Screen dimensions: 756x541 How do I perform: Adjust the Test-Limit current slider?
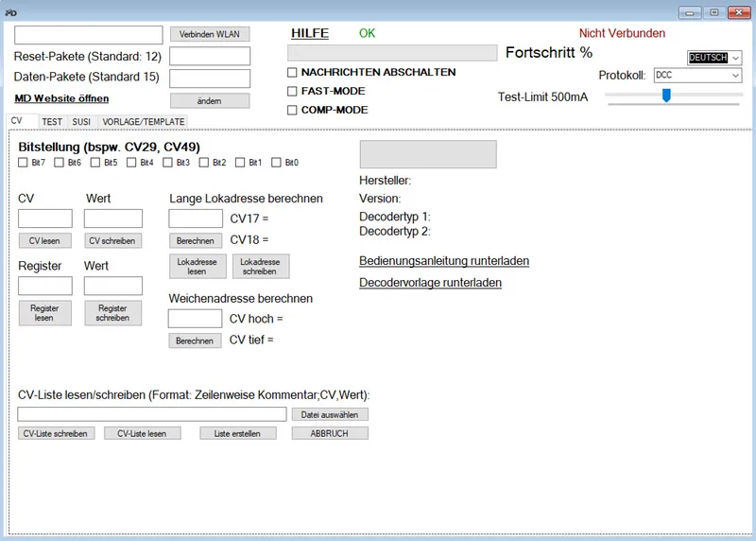coord(666,96)
